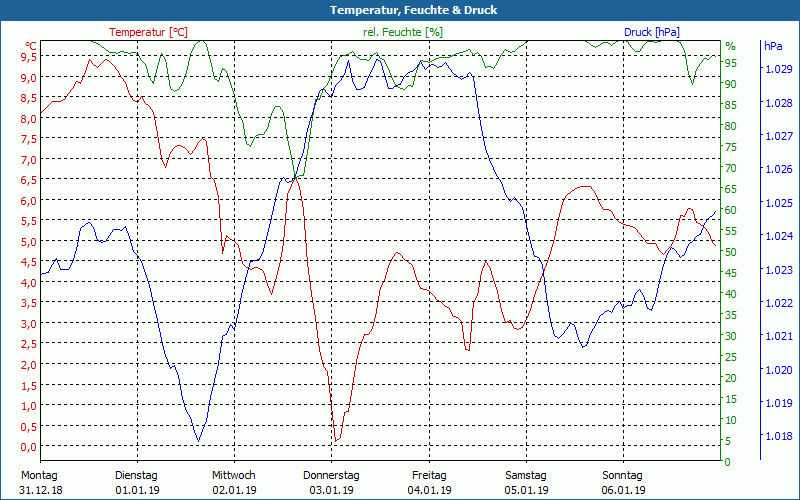Image resolution: width=800 pixels, height=500 pixels.
Task: Click the '20' humidity axis value
Action: coord(731,378)
